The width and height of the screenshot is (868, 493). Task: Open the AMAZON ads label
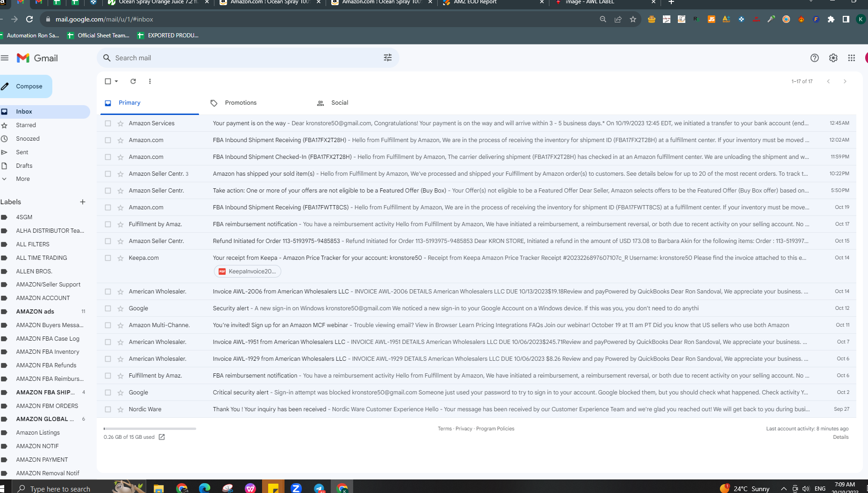35,312
